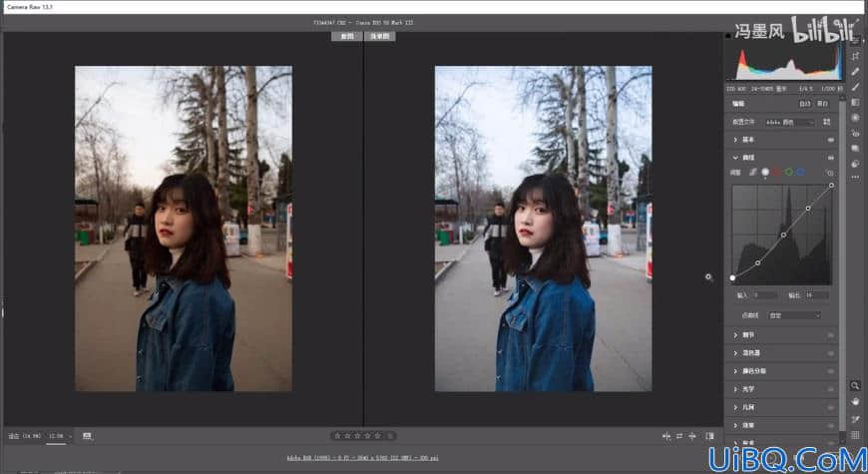Expand the 细节 (Detail) panel

[x=735, y=335]
